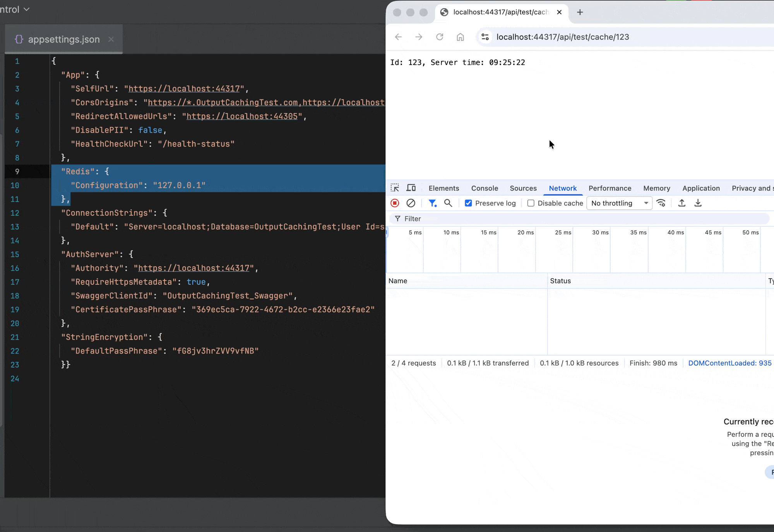This screenshot has width=774, height=532.
Task: Toggle the network filter funnel icon
Action: click(432, 203)
